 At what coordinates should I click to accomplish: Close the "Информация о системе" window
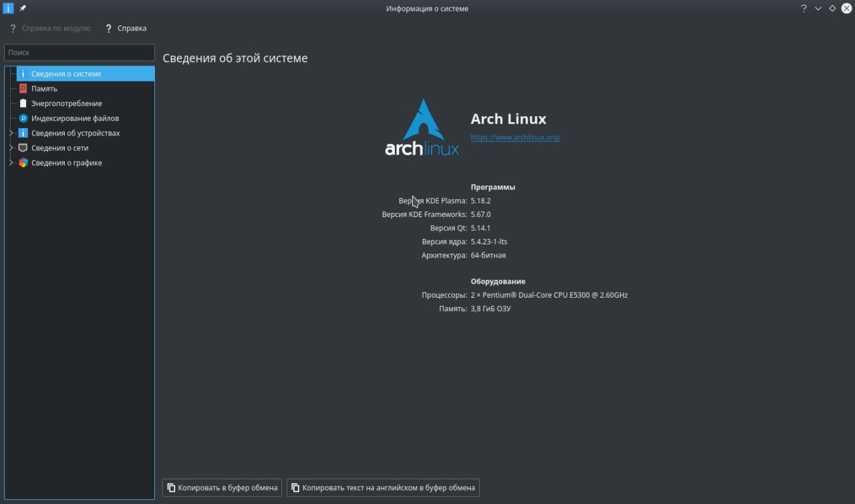pos(846,9)
